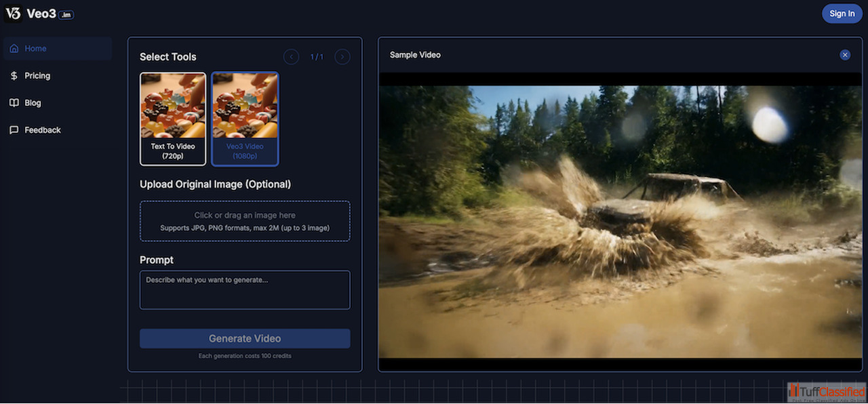Open the Home page from sidebar
The height and width of the screenshot is (404, 868).
tap(58, 49)
